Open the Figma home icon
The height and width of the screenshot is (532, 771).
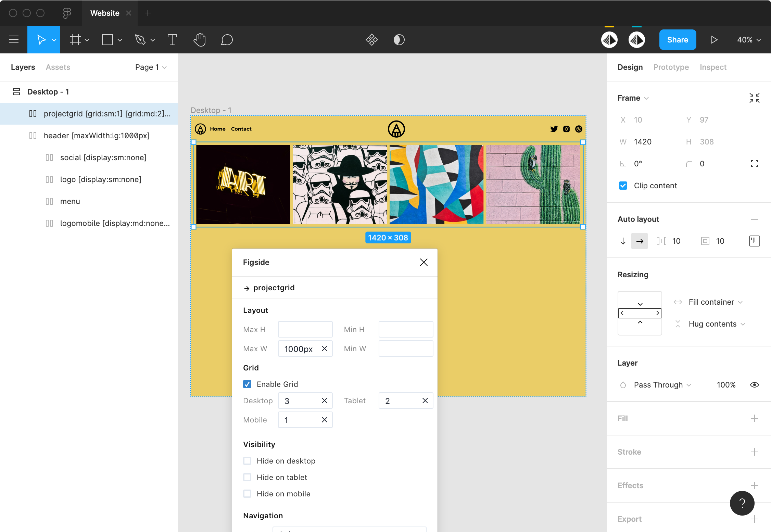[x=67, y=13]
